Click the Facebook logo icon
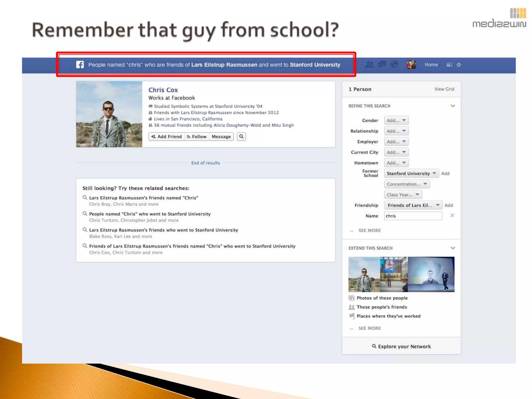This screenshot has height=399, width=532. click(x=80, y=64)
